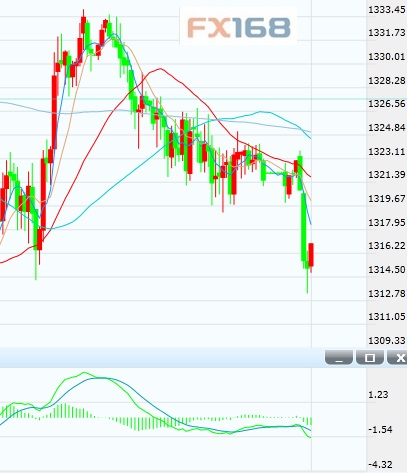
Task: Minimize the MACD indicator panel
Action: pos(339,358)
